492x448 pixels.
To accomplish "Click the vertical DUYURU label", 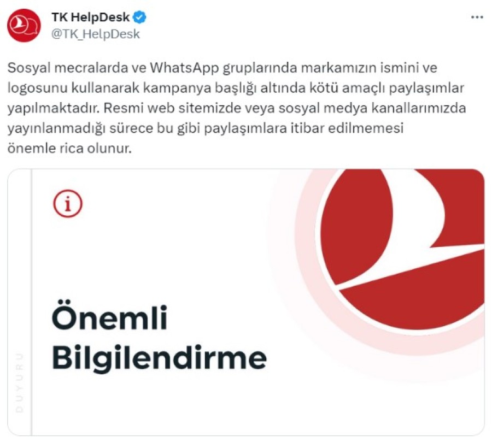I will click(x=20, y=382).
